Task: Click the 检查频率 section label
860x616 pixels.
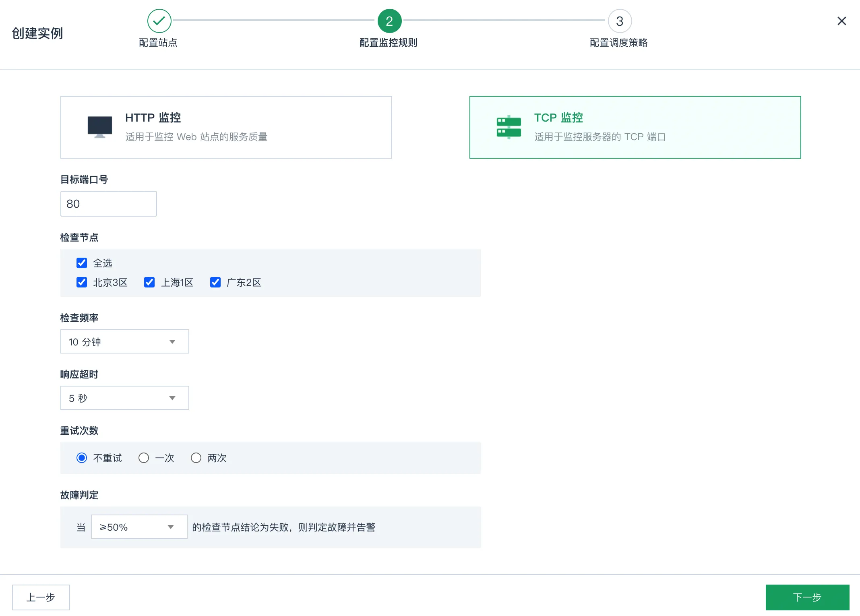Action: click(x=79, y=318)
